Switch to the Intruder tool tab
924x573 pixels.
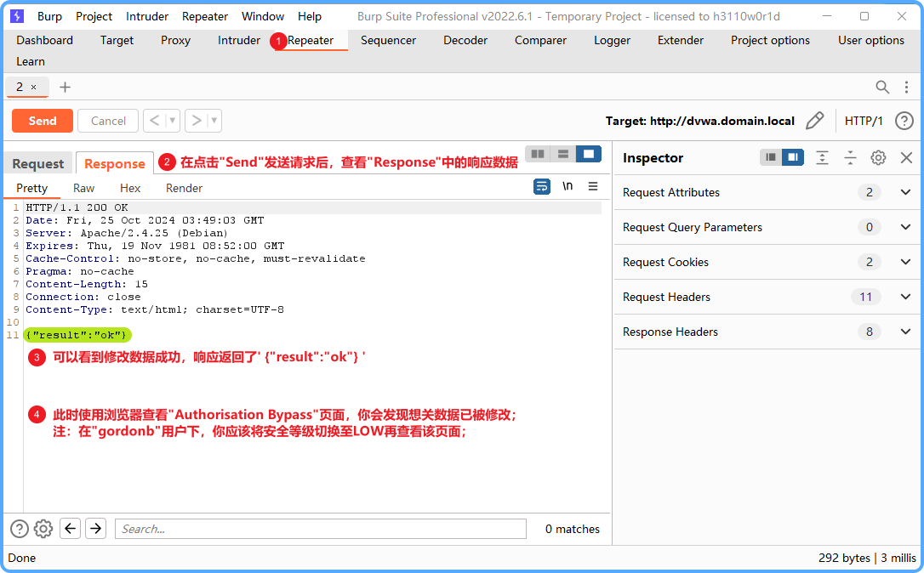(239, 40)
